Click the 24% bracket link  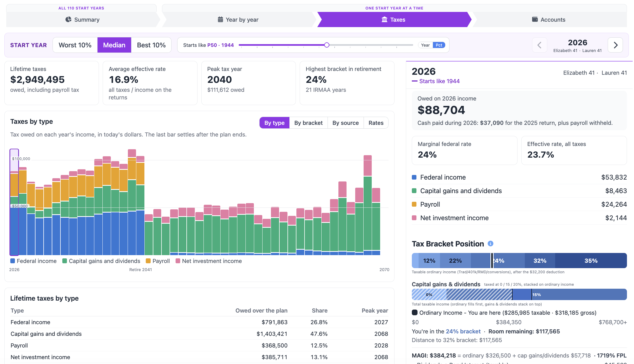[x=463, y=331]
